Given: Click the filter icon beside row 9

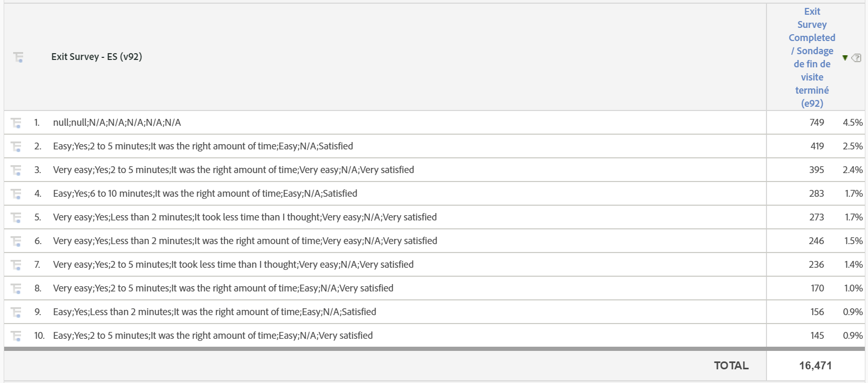Looking at the screenshot, I should tap(18, 311).
